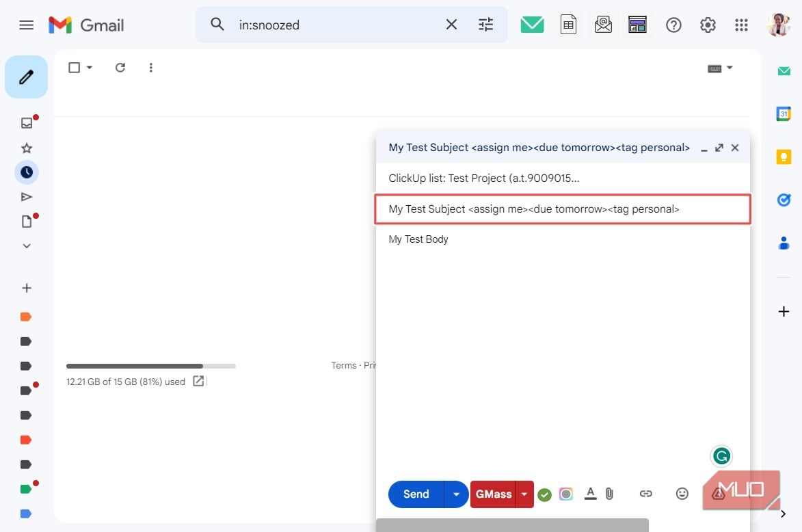Open the green mail side panel icon
The image size is (802, 532).
coord(784,71)
